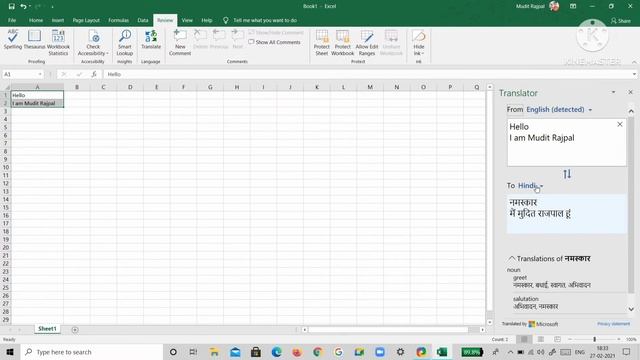Screen dimensions: 640x360
Task: Click Hide Ink button
Action: tap(419, 42)
